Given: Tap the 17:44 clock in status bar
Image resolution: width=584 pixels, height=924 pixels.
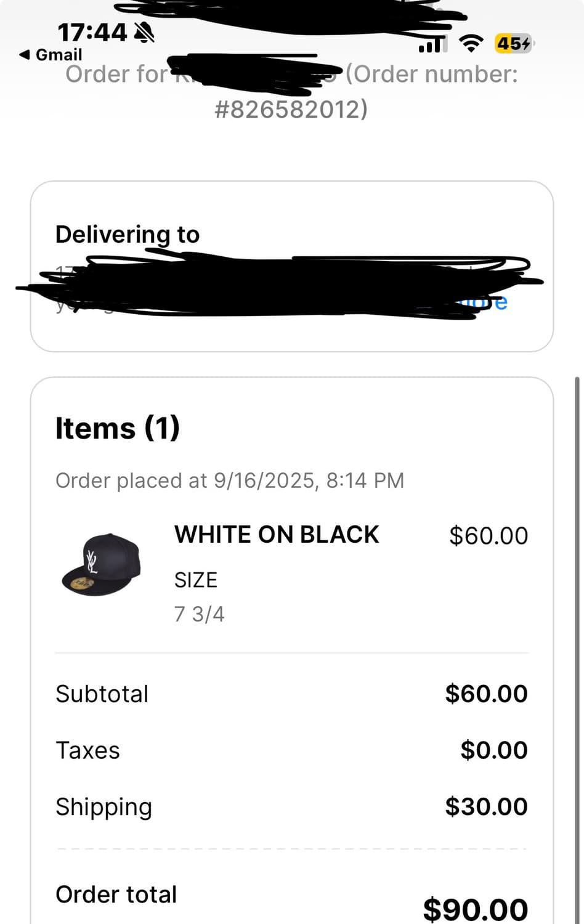Looking at the screenshot, I should coord(92,31).
